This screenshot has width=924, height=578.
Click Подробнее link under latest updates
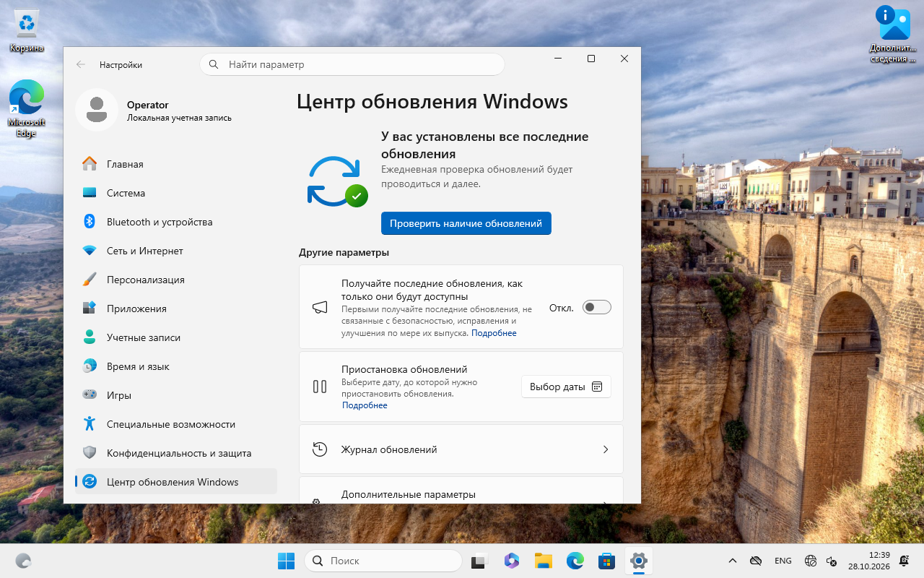click(494, 333)
